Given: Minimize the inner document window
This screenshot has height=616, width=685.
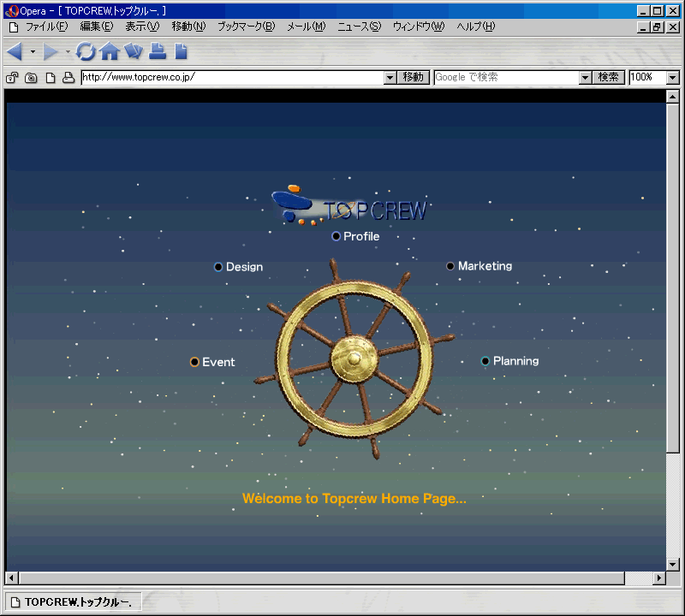Looking at the screenshot, I should click(643, 27).
